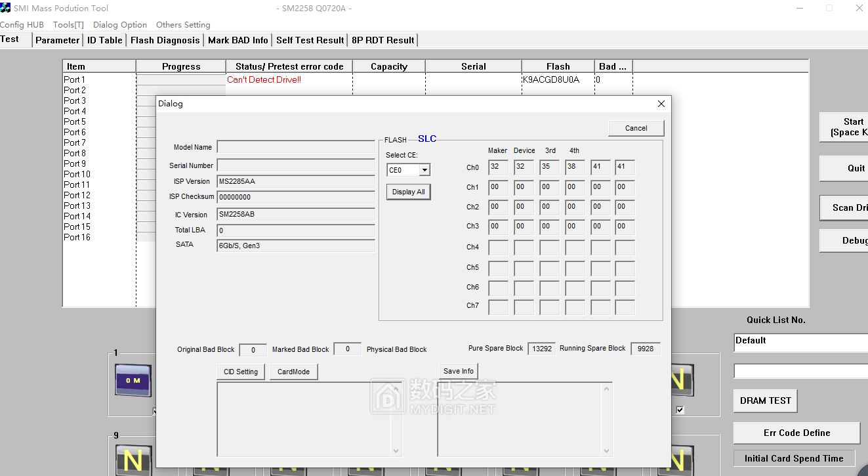Switch to the Flash Diagnosis tab
Screen dimensions: 868x476
[x=165, y=40]
